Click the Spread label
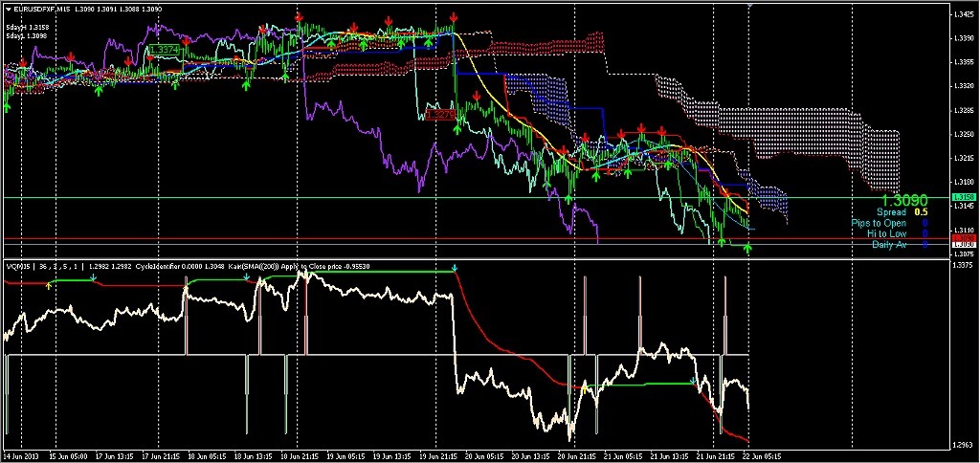This screenshot has width=980, height=463. pos(891,212)
